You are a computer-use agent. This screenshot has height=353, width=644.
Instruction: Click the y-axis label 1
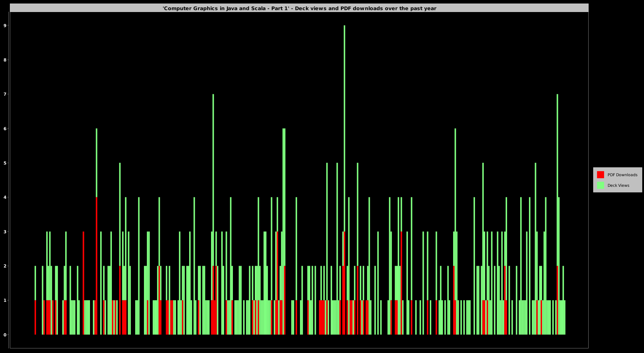pyautogui.click(x=5, y=300)
